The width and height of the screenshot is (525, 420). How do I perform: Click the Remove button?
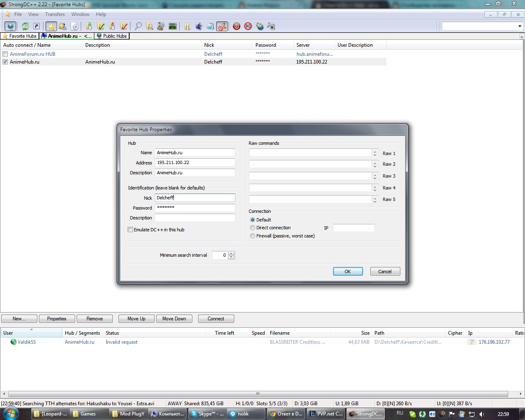pos(95,319)
